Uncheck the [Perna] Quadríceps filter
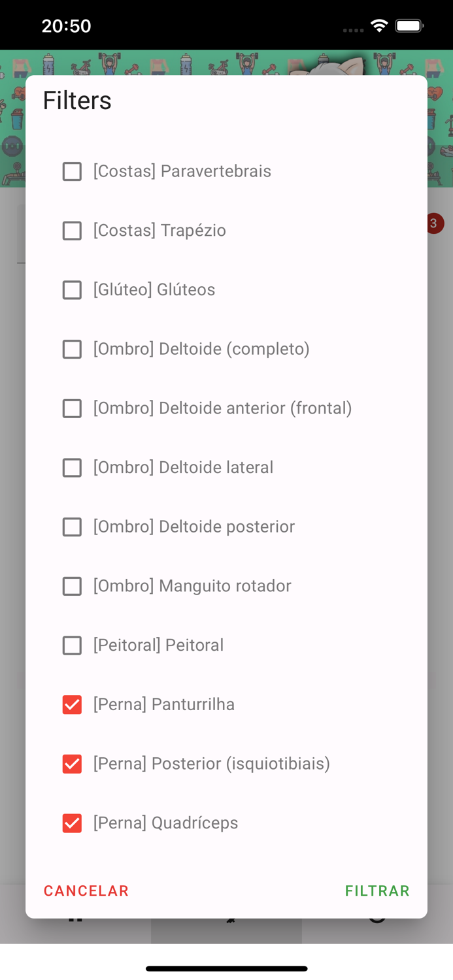Viewport: 453px width, 980px height. [x=72, y=823]
